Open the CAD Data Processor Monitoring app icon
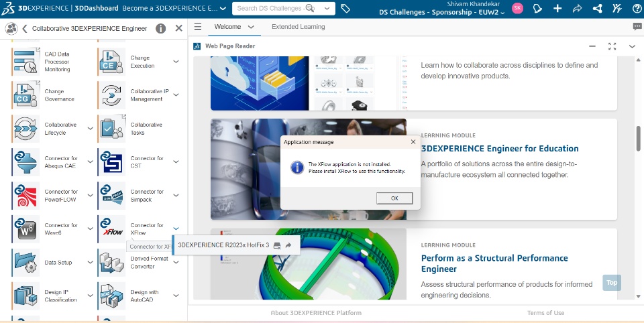Screen dimensions: 644x323 (x=26, y=62)
